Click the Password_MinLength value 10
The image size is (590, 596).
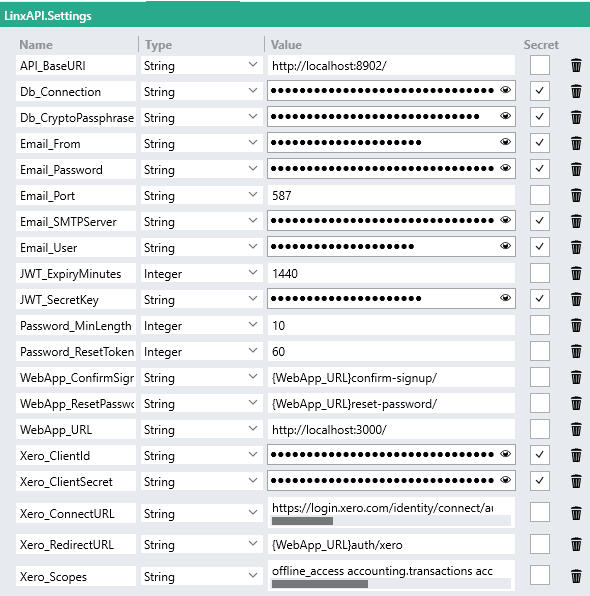click(391, 325)
